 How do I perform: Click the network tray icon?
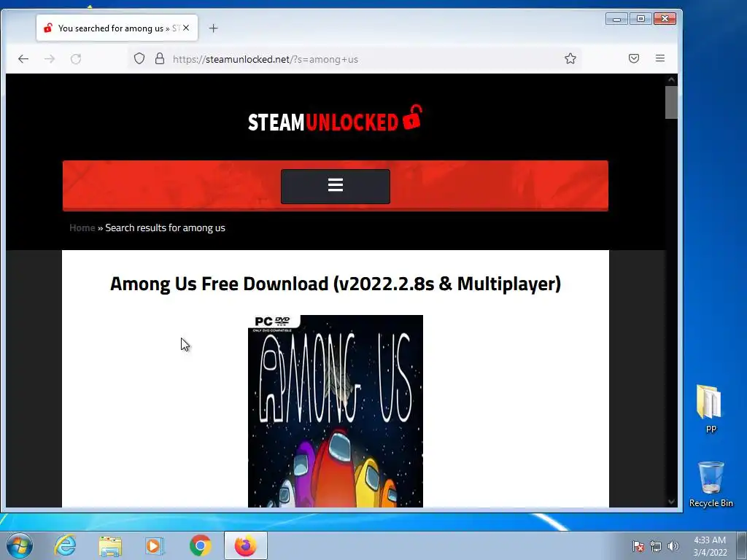(x=656, y=546)
